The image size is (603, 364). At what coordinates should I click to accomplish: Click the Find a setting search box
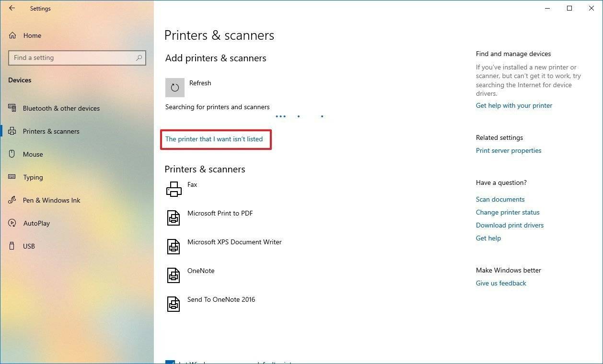(77, 57)
